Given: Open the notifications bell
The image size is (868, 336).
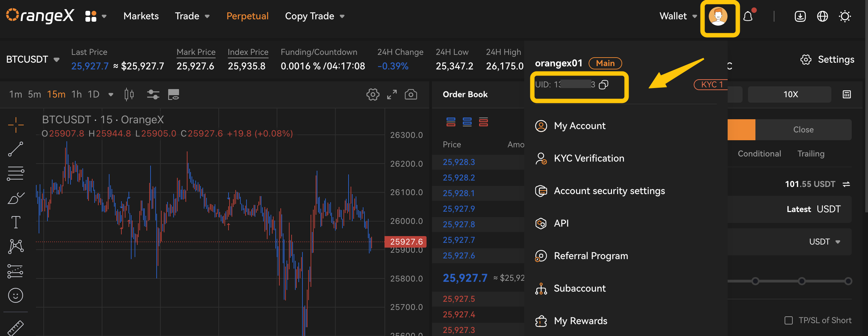Looking at the screenshot, I should [748, 16].
